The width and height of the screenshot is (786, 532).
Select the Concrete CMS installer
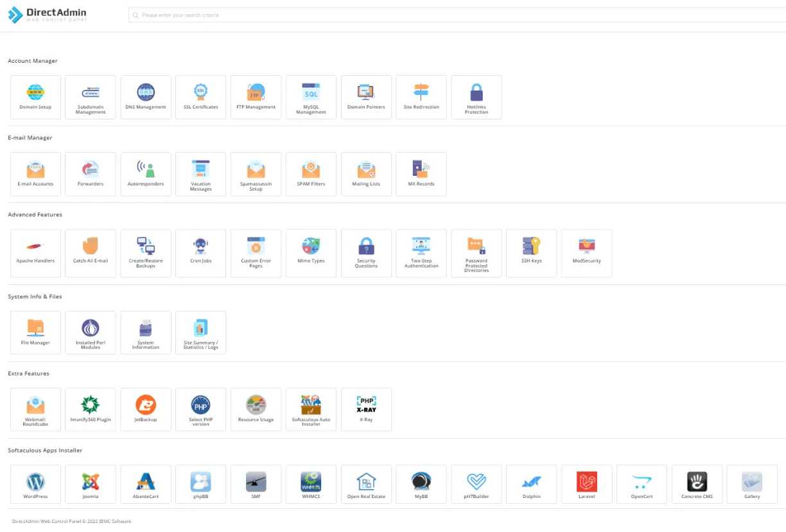[697, 485]
